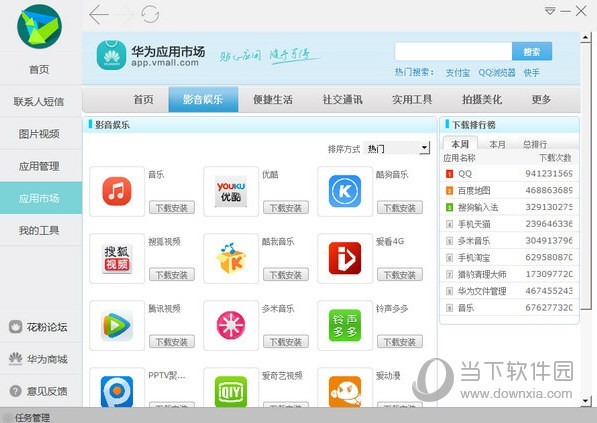Open the 爱看4G red app icon
Image resolution: width=597 pixels, height=423 pixels.
(x=345, y=258)
